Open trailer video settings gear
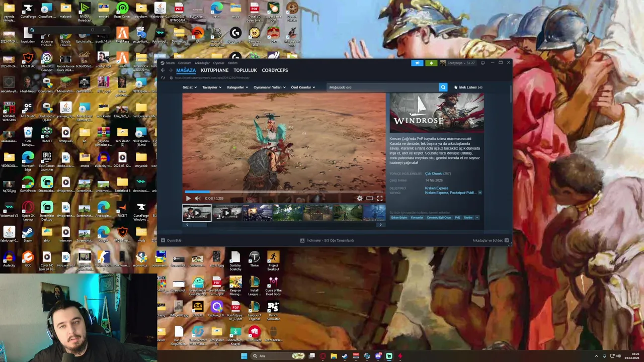Image resolution: width=644 pixels, height=362 pixels. [359, 199]
